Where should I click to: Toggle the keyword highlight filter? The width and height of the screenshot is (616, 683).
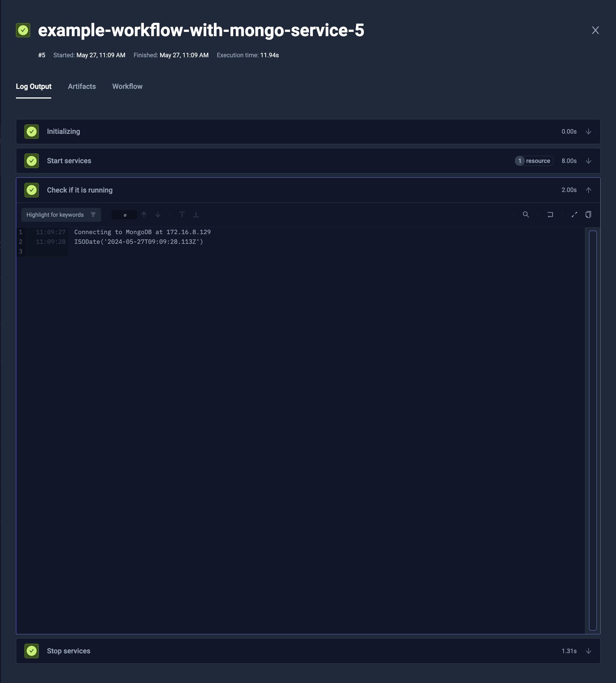tap(93, 214)
